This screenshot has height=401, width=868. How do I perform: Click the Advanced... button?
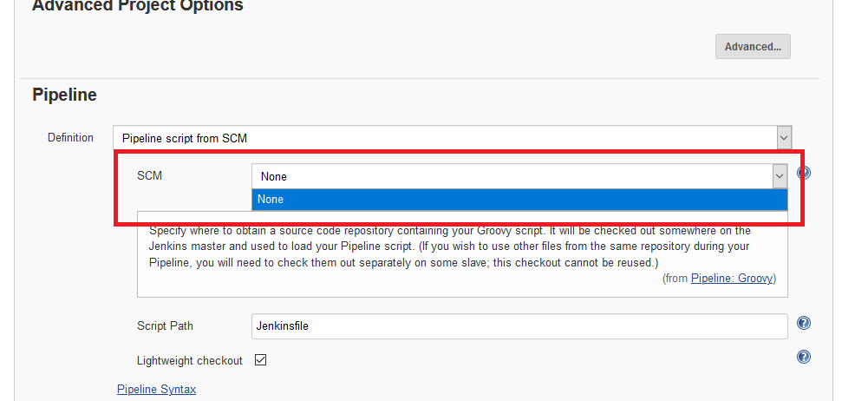753,47
